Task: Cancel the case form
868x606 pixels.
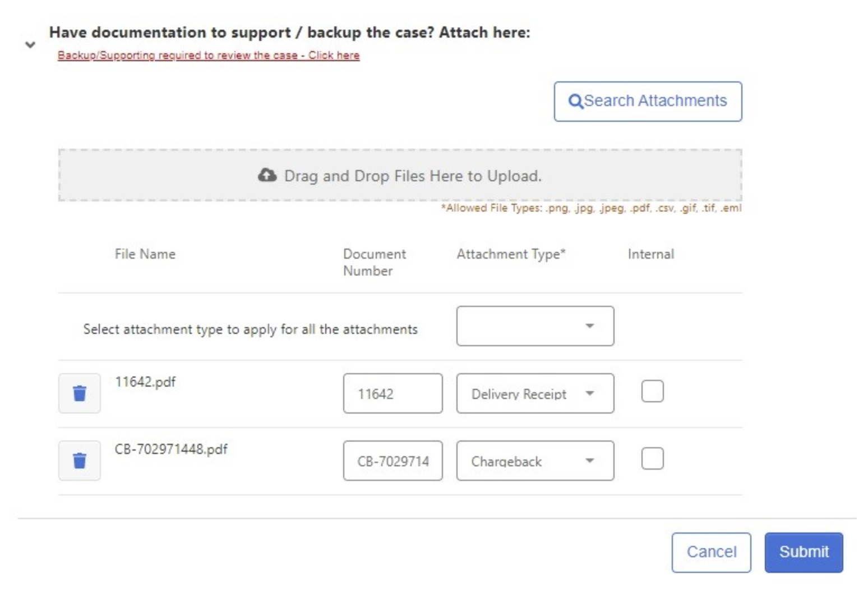Action: coord(711,553)
